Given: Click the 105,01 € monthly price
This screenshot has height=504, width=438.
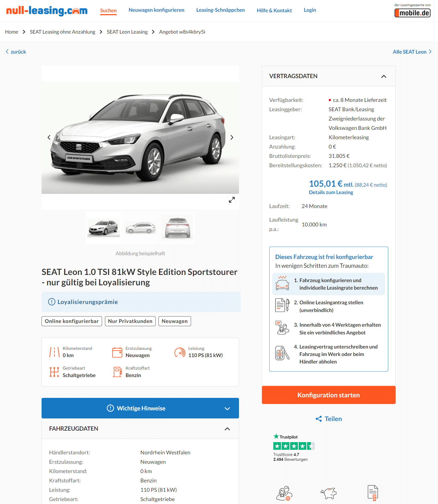Looking at the screenshot, I should tap(326, 184).
